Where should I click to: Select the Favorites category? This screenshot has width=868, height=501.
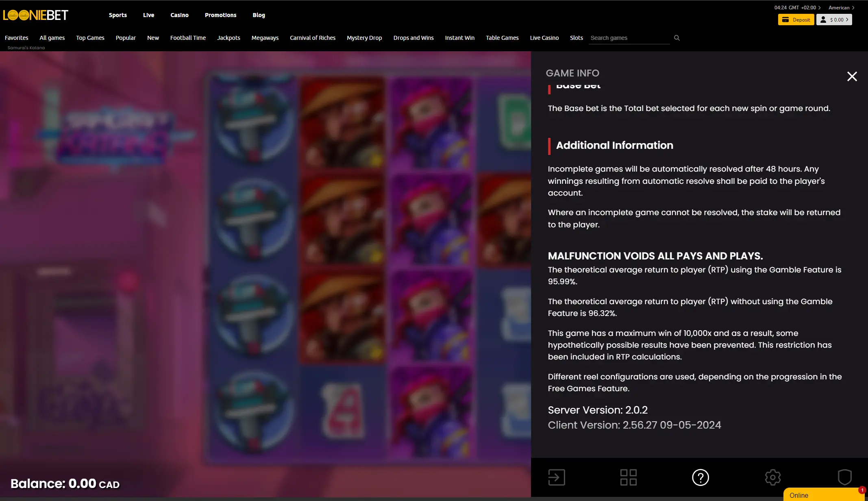click(x=17, y=38)
